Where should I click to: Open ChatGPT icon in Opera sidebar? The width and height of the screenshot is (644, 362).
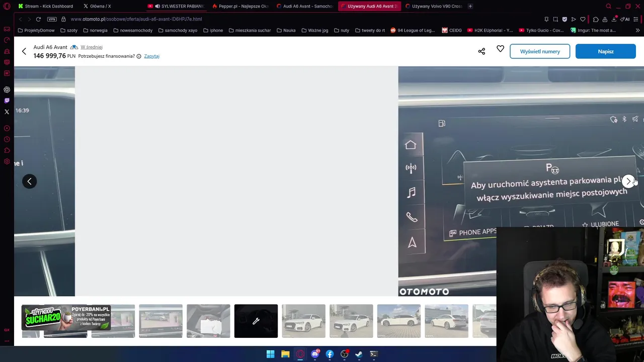click(x=7, y=89)
